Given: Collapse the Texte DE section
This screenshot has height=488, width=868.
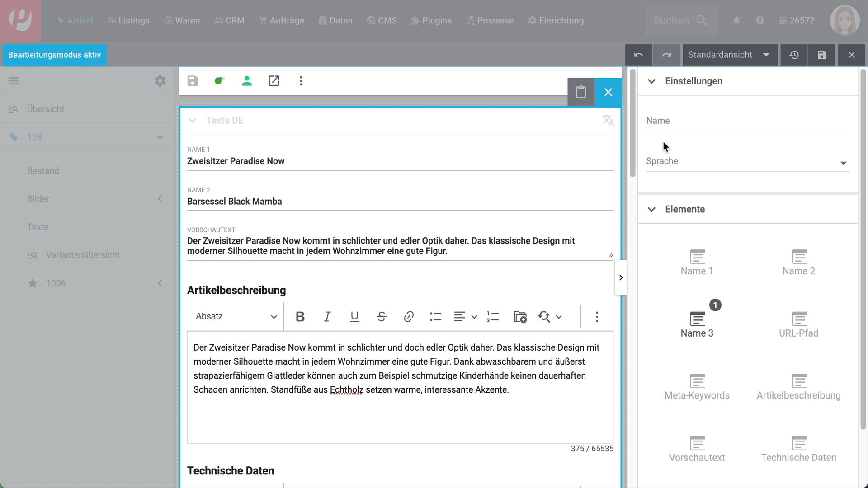Looking at the screenshot, I should coord(193,121).
